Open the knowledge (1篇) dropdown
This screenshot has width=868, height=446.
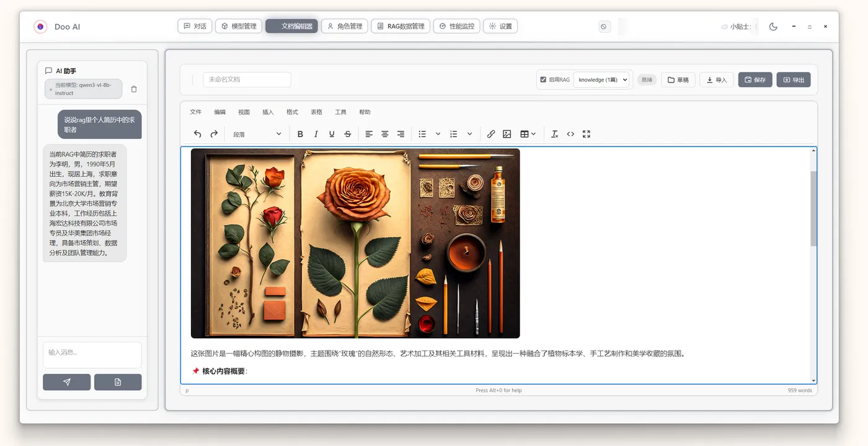coord(602,79)
